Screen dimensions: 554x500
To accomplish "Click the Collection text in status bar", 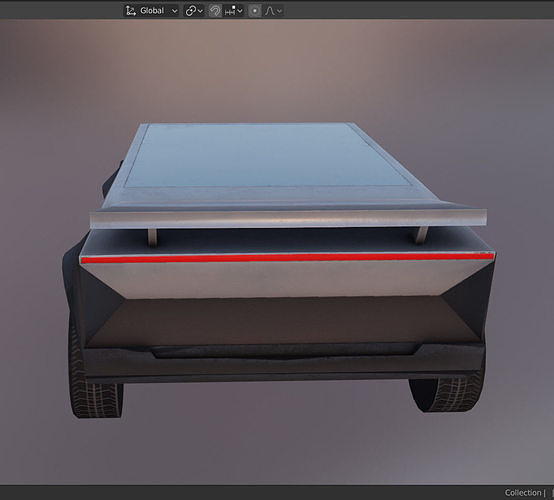I will tap(523, 493).
